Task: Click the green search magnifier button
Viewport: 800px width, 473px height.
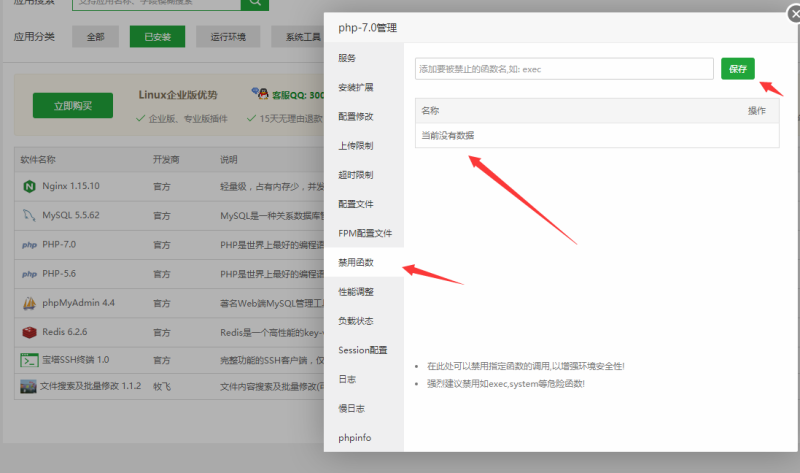Action: pyautogui.click(x=256, y=3)
